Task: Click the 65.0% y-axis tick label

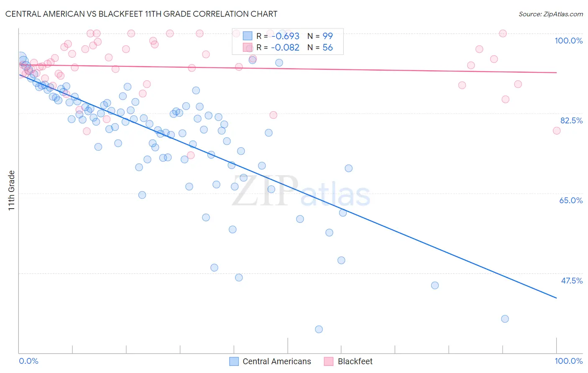Action: coord(571,200)
